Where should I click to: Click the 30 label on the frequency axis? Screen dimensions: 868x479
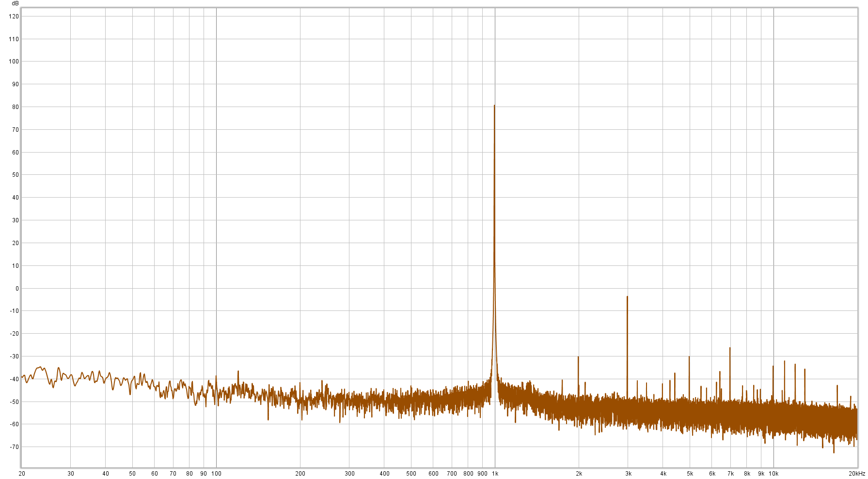pos(71,474)
